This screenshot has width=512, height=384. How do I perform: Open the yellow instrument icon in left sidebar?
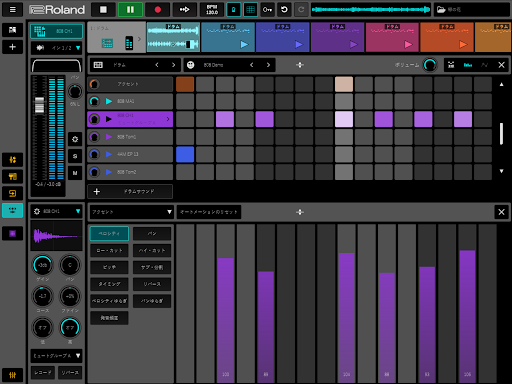pyautogui.click(x=12, y=177)
